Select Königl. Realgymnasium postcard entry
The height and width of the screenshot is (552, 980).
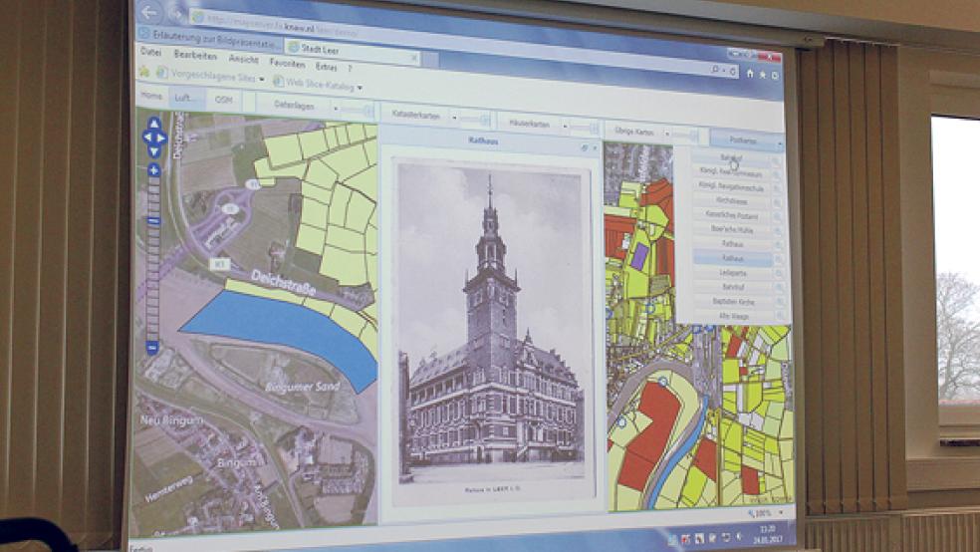[730, 174]
